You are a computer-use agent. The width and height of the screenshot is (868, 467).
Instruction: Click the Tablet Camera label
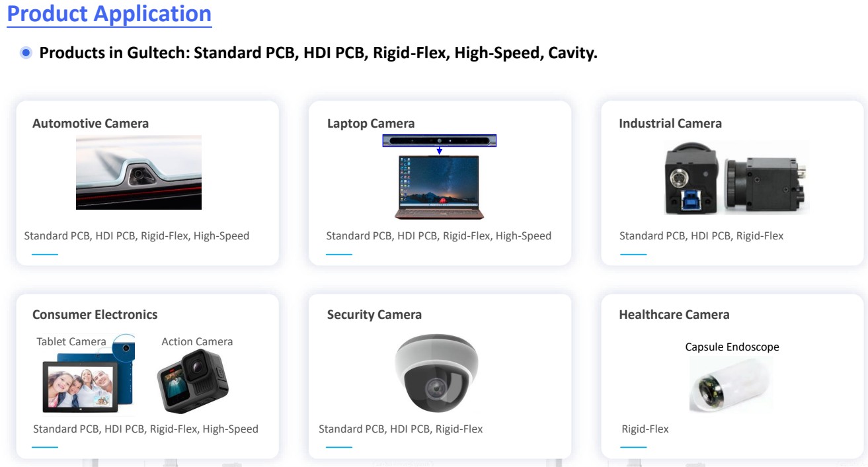tap(71, 342)
